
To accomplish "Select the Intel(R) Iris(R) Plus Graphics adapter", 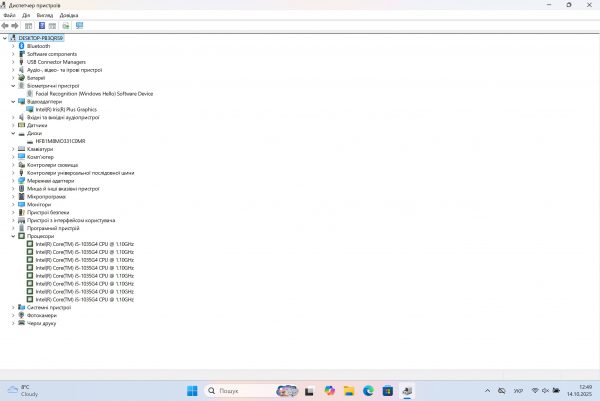I will [x=66, y=109].
